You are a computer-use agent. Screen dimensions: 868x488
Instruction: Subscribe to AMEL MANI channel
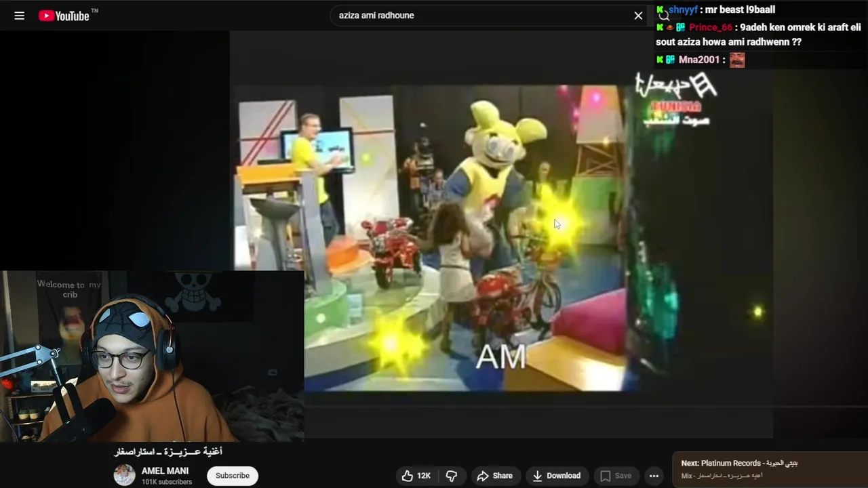[x=233, y=476]
